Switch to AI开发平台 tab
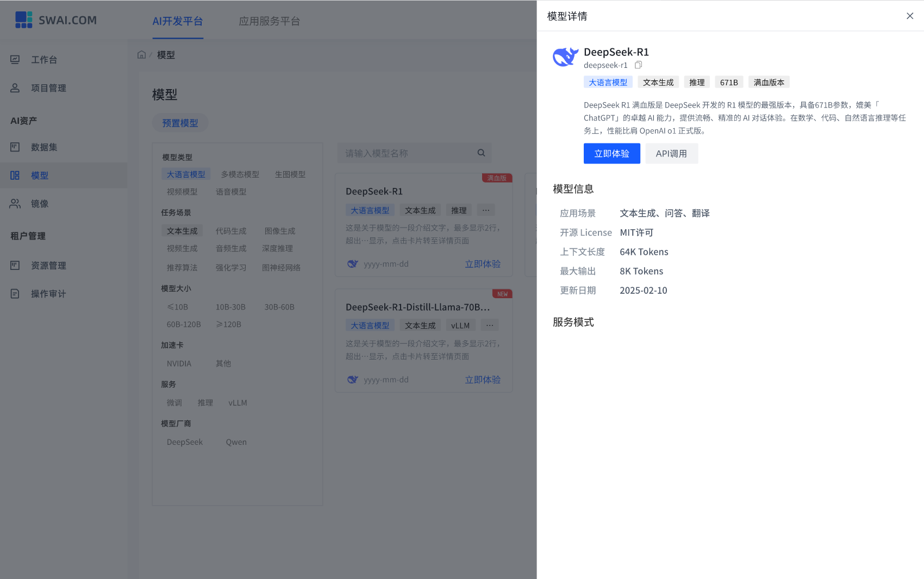Screen dimensions: 924x579 [178, 21]
